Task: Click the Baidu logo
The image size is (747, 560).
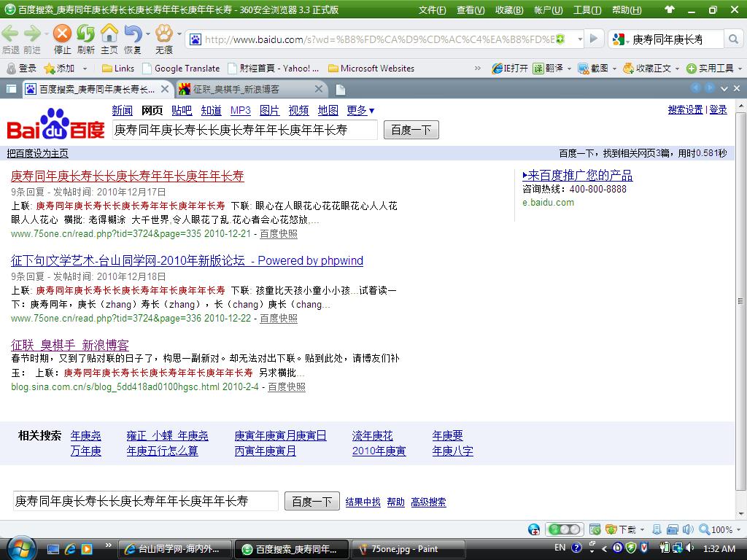Action: click(x=55, y=124)
